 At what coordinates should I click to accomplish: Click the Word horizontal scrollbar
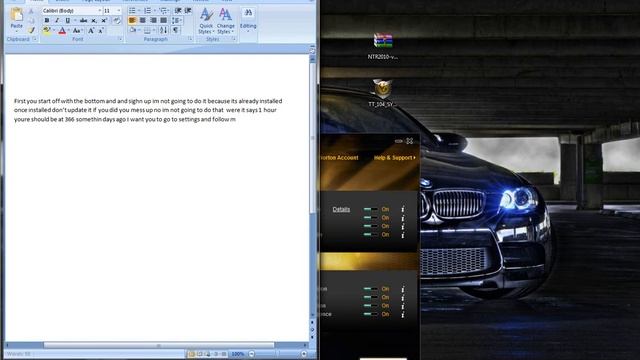click(158, 345)
